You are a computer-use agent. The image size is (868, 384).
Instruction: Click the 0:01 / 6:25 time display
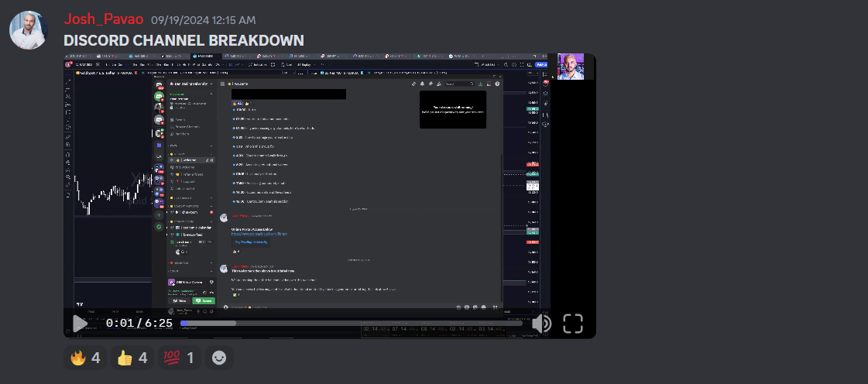(x=139, y=323)
